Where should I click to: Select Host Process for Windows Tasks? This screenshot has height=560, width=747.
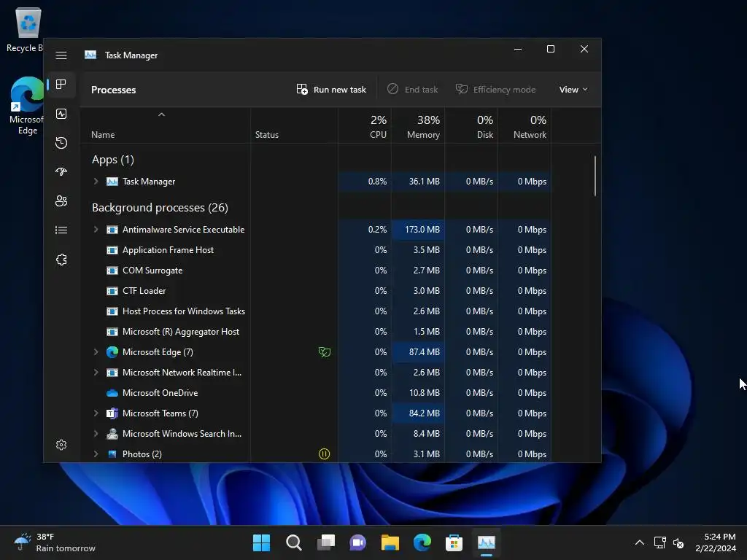click(317, 311)
